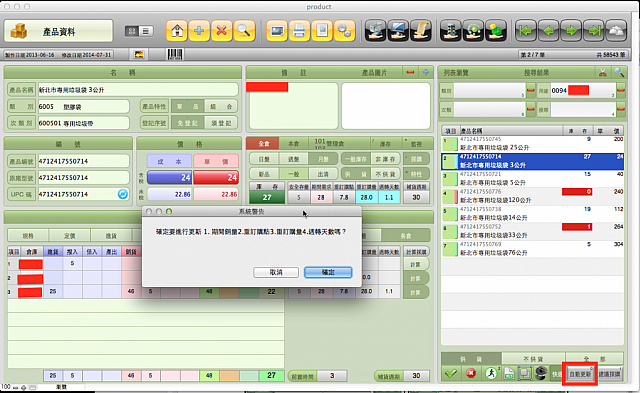This screenshot has height=393, width=640.
Task: Open the 規格 tab
Action: [x=28, y=235]
